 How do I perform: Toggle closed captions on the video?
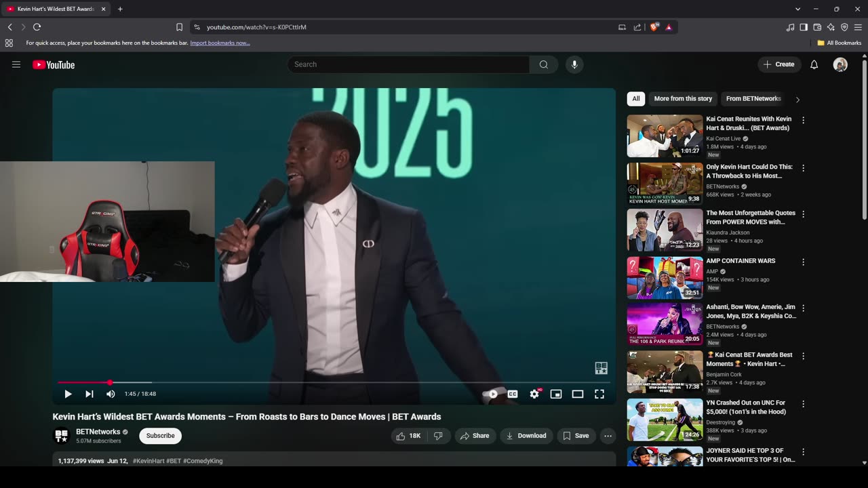point(513,394)
